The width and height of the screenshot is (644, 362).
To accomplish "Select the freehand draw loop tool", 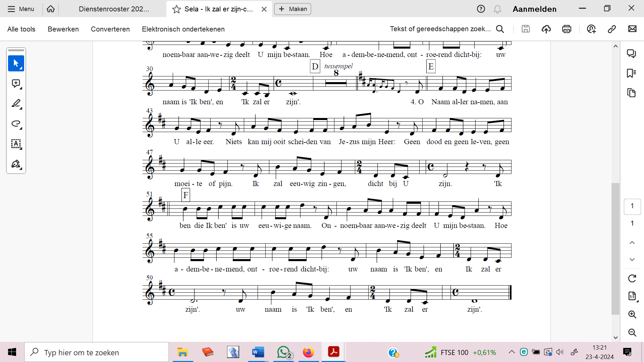I will tap(16, 124).
